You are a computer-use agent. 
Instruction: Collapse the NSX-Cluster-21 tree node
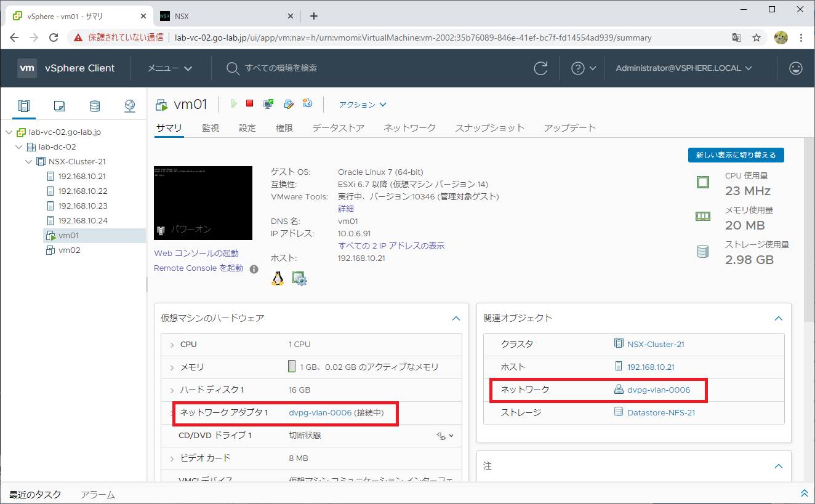tap(28, 162)
